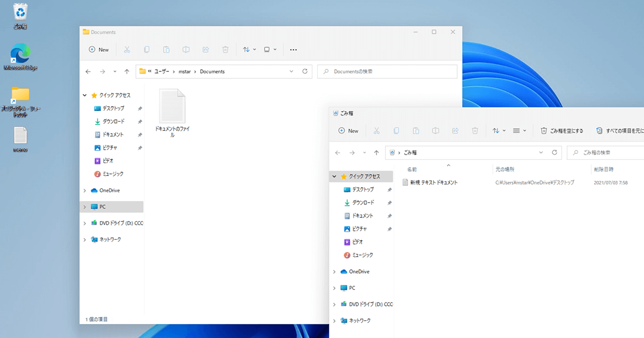
Task: Select ネットワーク in Recycle Bin sidebar
Action: point(361,321)
